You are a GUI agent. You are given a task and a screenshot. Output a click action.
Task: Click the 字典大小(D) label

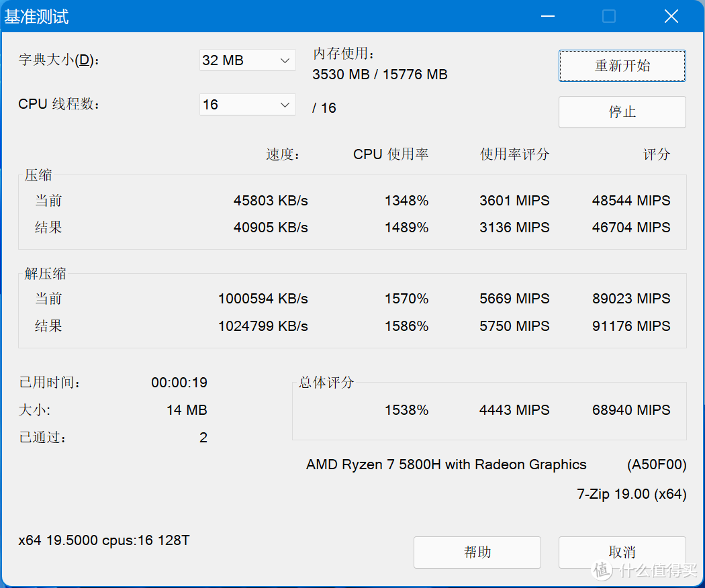(59, 60)
